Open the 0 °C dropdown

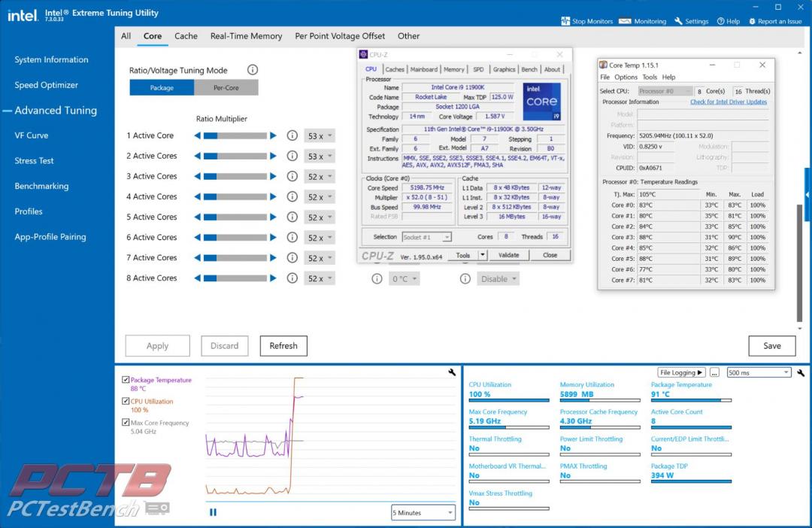(x=404, y=279)
